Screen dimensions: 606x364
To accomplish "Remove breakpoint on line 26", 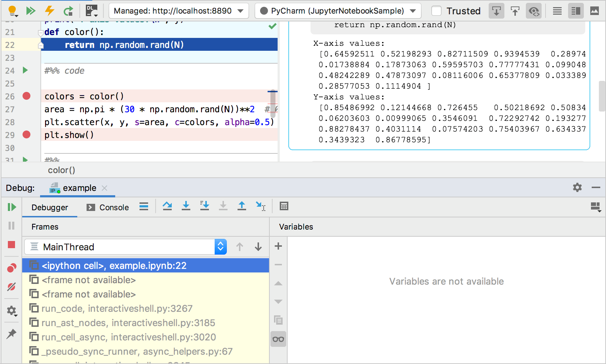I will tap(26, 96).
